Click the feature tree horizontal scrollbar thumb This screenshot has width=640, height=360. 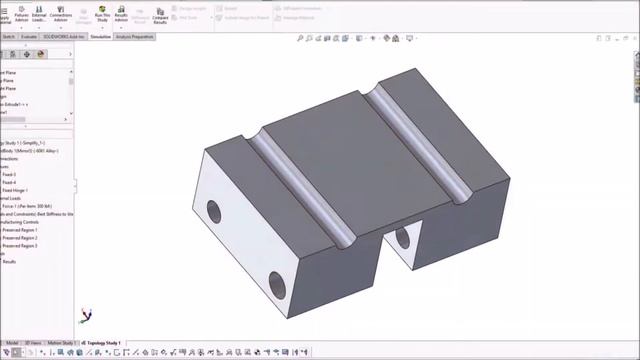pos(13,120)
